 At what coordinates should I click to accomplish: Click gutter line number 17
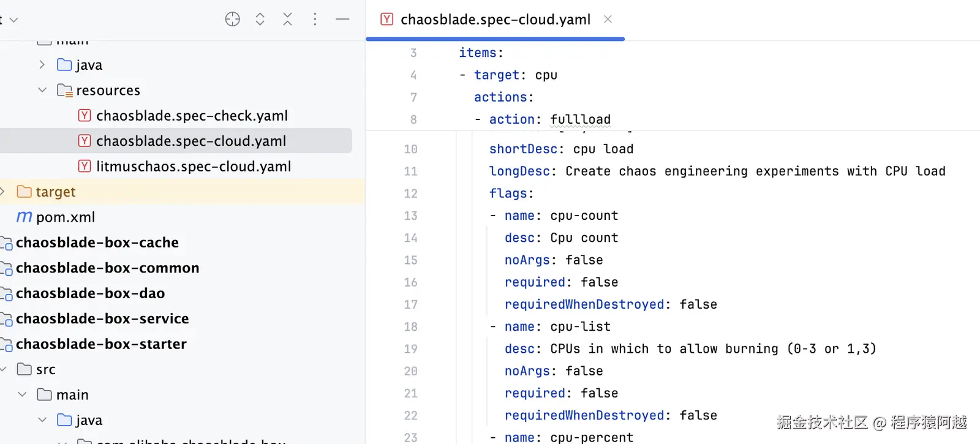point(410,304)
